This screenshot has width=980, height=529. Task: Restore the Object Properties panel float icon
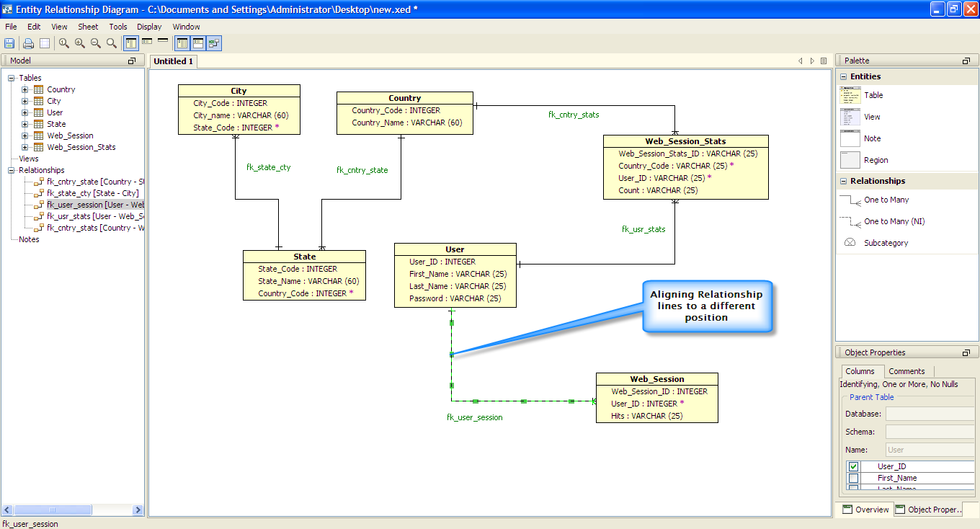[x=966, y=353]
